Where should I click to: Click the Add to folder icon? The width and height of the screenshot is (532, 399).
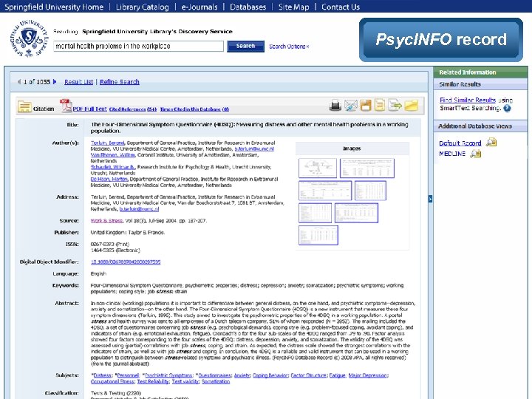coord(412,106)
